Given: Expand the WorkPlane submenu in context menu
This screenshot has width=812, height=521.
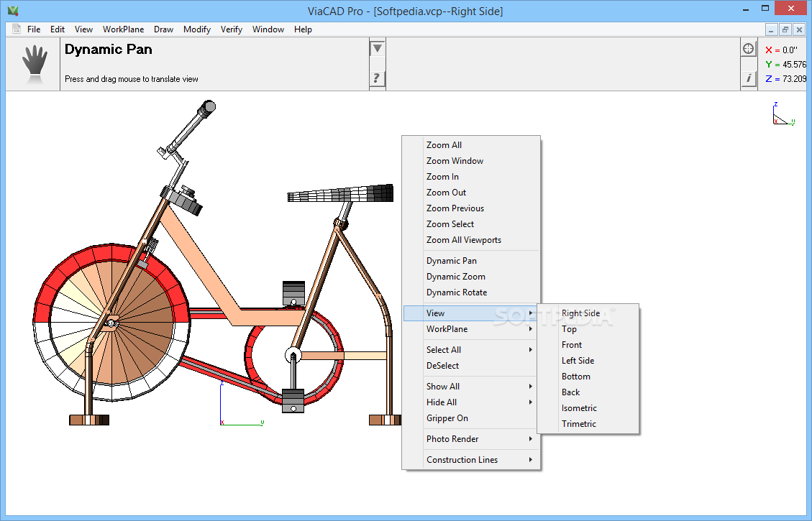Looking at the screenshot, I should point(471,329).
